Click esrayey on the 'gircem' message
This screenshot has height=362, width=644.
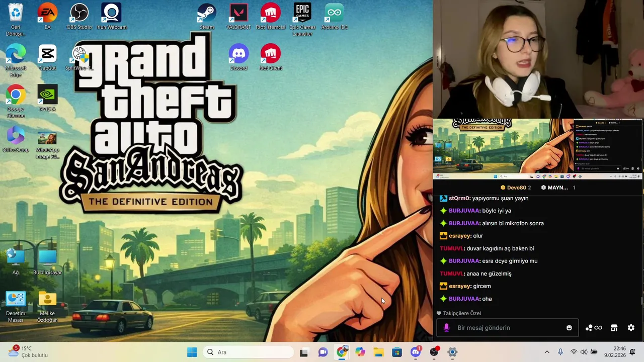[x=460, y=286]
